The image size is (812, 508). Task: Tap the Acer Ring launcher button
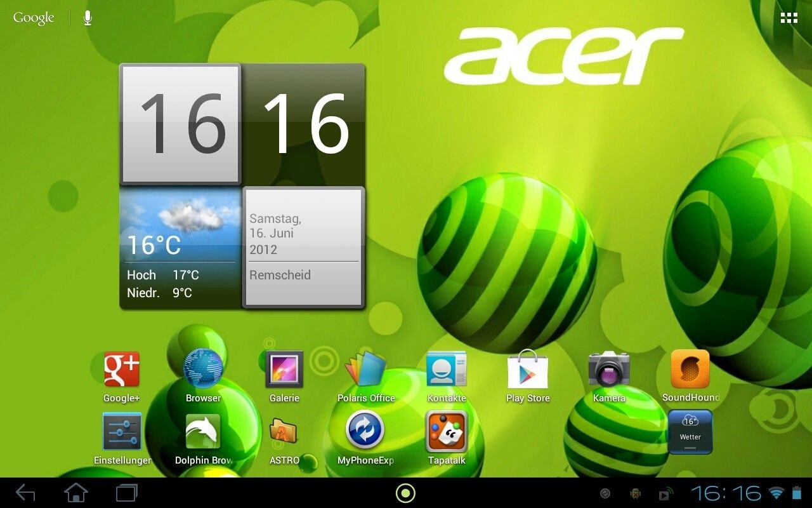[x=405, y=493]
